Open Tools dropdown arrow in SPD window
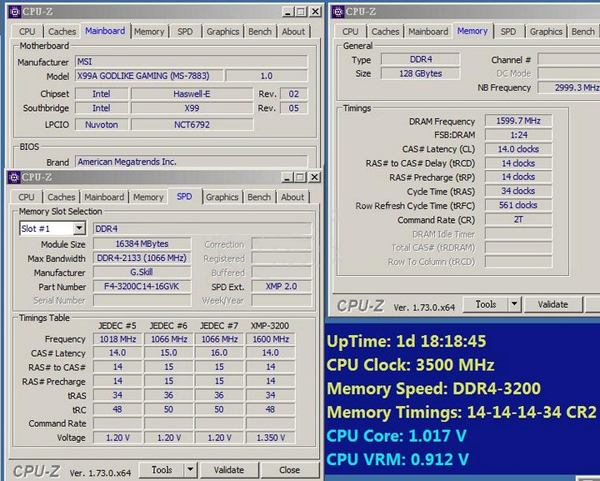Screen dimensions: 600x481 pyautogui.click(x=190, y=470)
